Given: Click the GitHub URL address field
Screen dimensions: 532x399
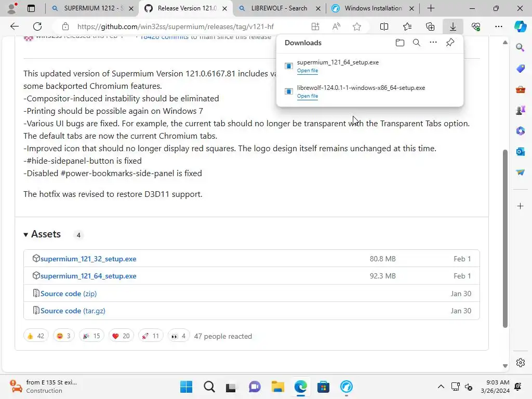Looking at the screenshot, I should [176, 26].
